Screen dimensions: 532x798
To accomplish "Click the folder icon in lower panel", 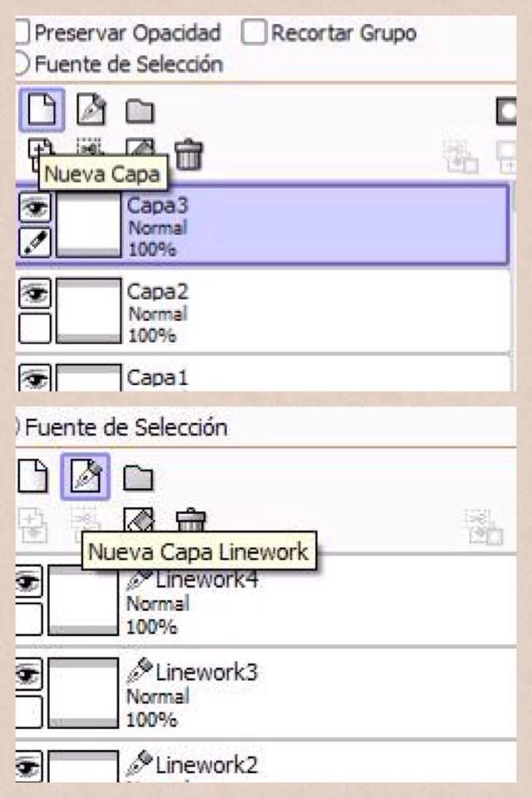I will pos(138,477).
